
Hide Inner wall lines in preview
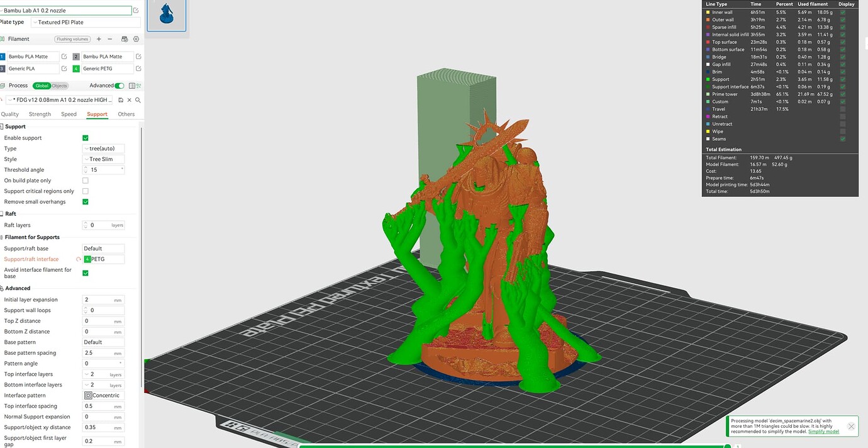843,13
